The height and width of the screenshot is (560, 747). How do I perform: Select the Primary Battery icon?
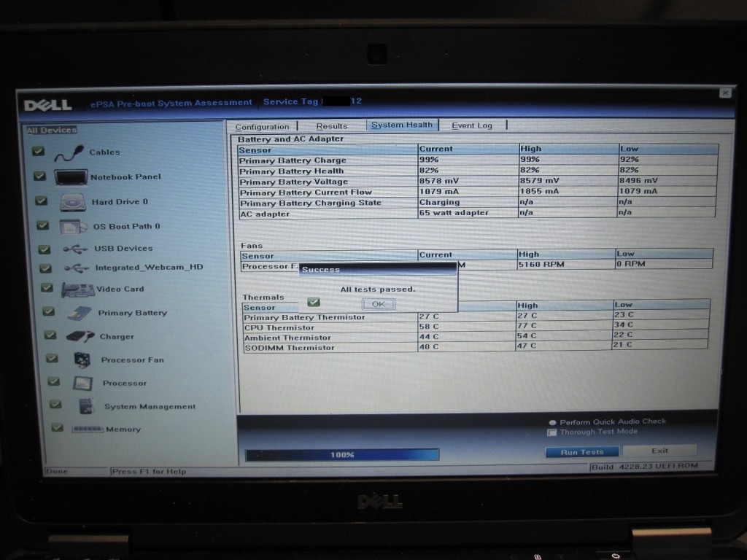[x=79, y=314]
